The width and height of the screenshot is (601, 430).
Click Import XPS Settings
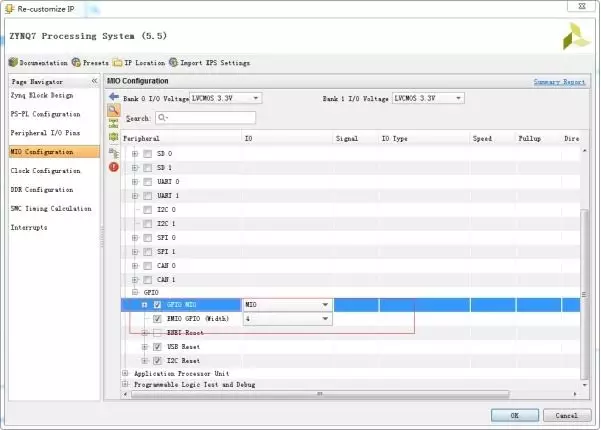(x=210, y=62)
